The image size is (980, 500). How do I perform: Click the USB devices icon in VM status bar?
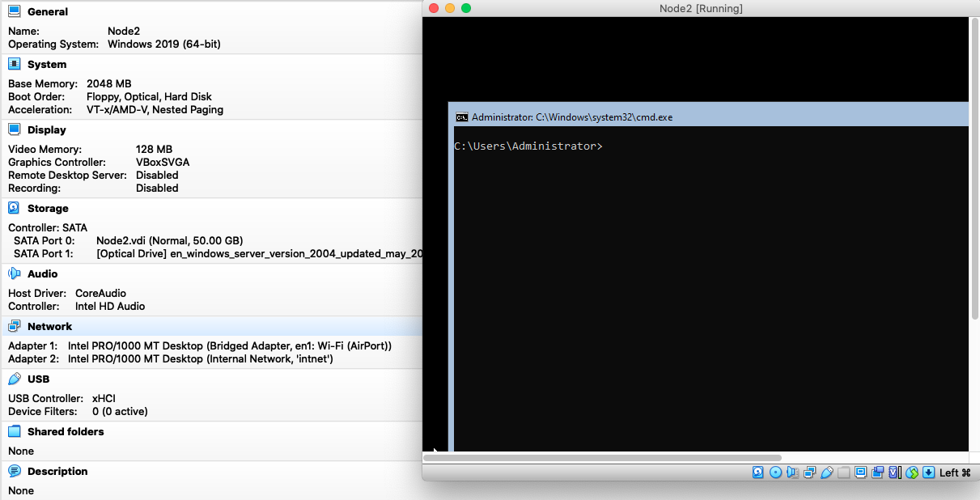point(826,472)
